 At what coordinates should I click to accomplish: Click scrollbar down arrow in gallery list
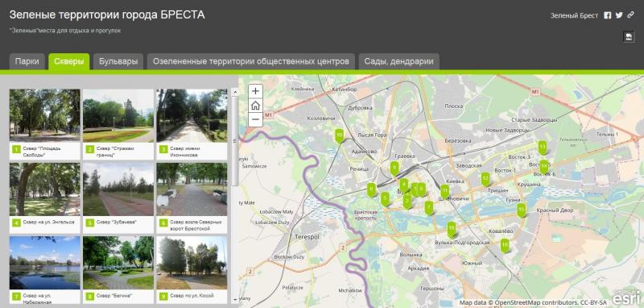[x=235, y=300]
